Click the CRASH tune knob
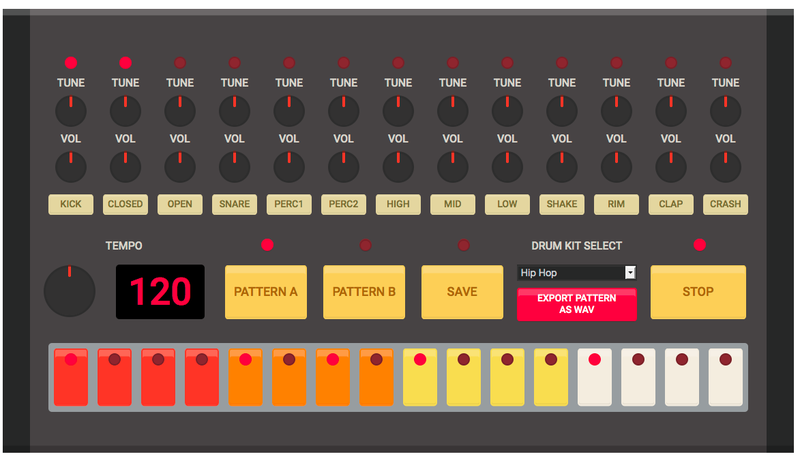Viewport: 800px width, 461px height. point(726,111)
